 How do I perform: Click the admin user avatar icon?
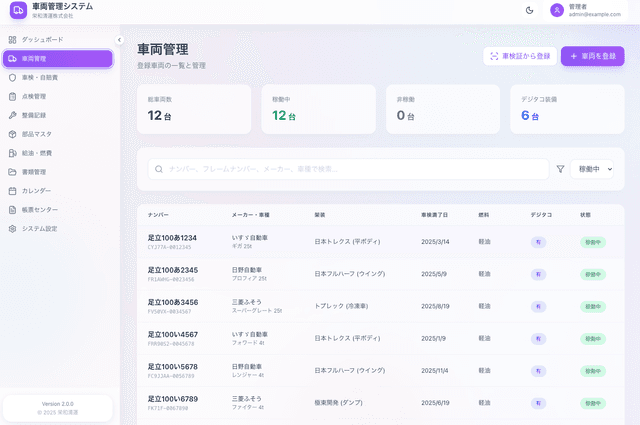(556, 10)
